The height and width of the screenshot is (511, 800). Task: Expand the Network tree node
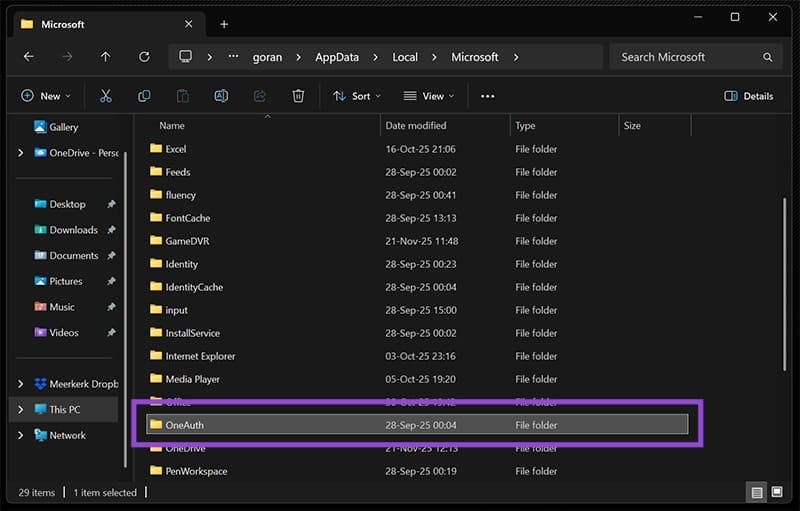click(x=20, y=435)
